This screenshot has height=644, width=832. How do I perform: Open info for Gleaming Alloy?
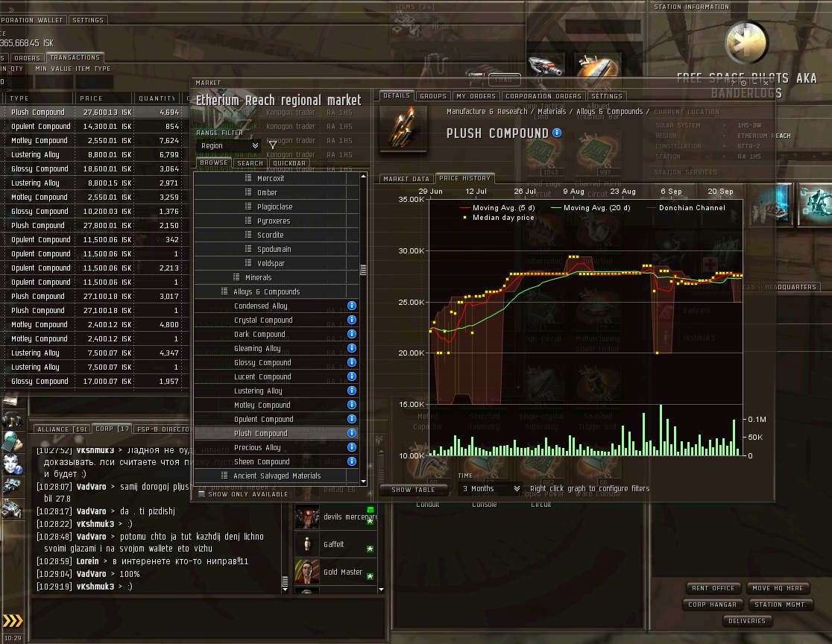point(351,348)
